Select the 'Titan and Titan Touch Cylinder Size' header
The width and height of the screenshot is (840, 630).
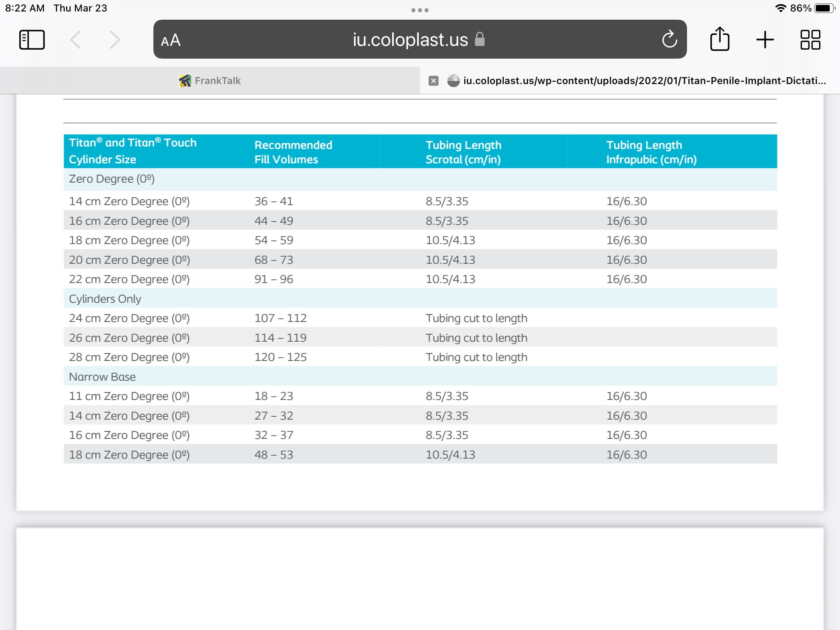132,151
